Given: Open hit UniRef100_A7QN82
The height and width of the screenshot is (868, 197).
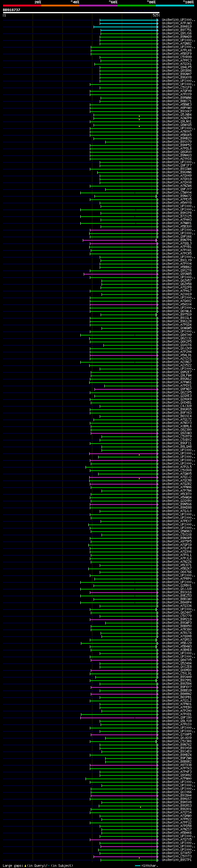Looking at the screenshot, I should point(177,43).
